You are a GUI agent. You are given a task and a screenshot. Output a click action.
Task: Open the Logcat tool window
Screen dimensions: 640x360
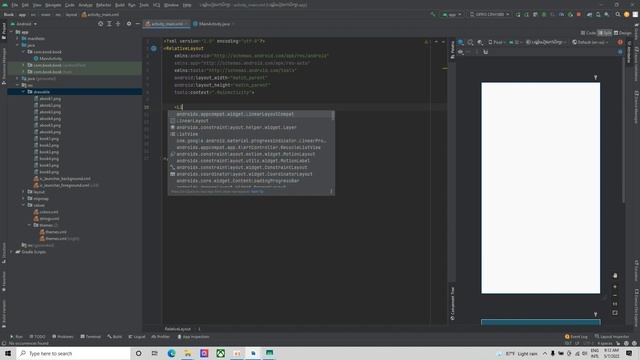[x=137, y=337]
